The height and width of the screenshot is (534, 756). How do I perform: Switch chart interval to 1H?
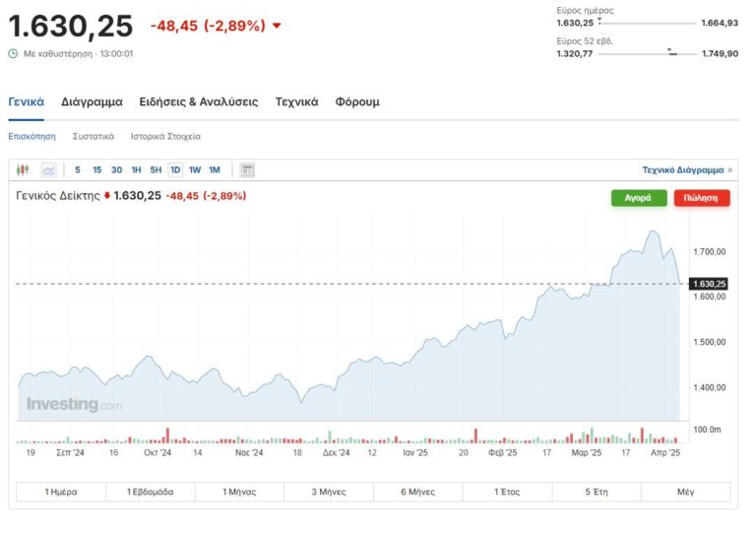coord(136,169)
